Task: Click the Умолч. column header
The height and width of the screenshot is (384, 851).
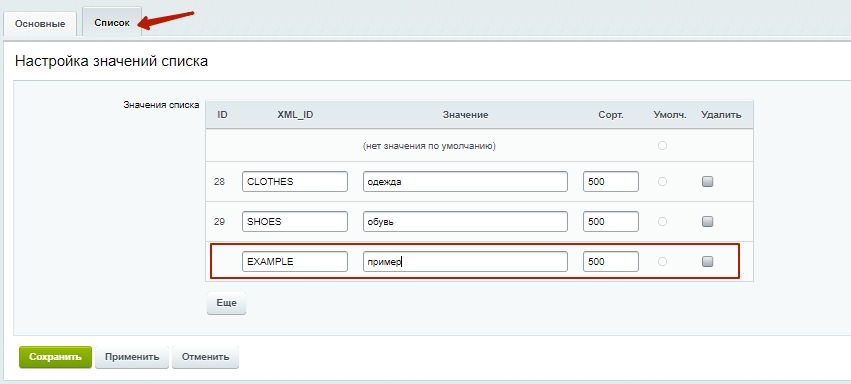Action: 670,115
